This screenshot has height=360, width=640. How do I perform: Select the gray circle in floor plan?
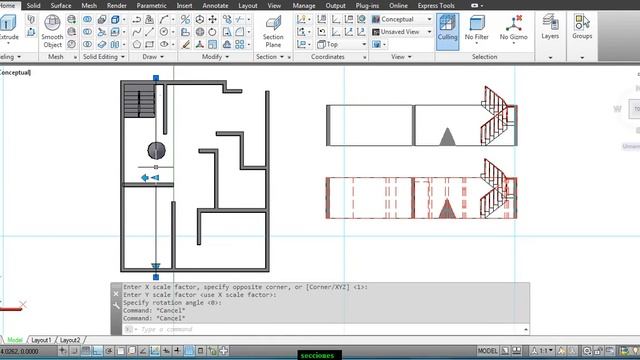[x=156, y=151]
